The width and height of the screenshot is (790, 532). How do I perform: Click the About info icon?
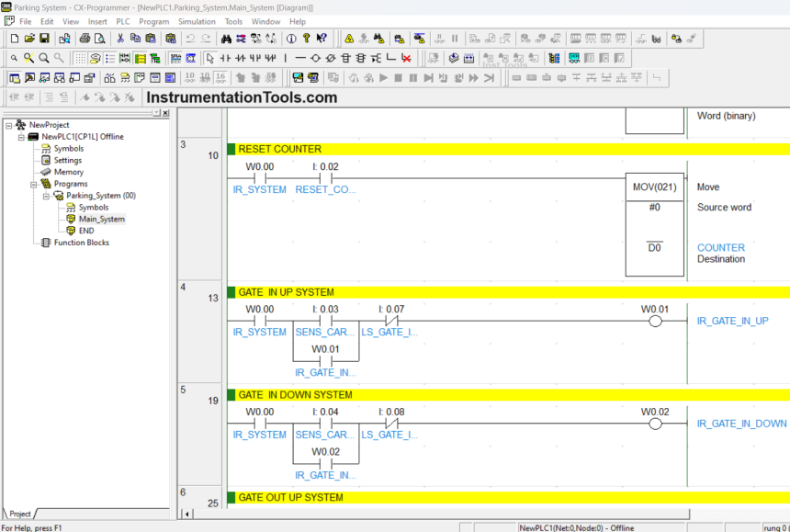pos(292,39)
